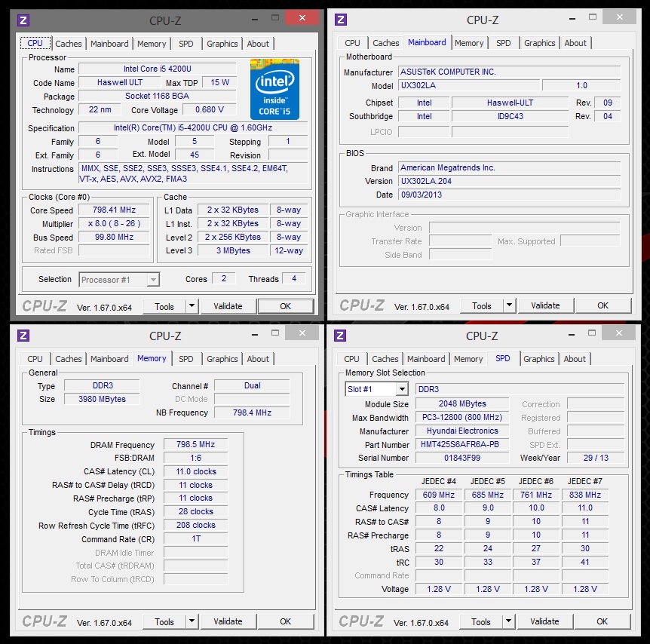Screen dimensions: 650x644
Task: Switch to Caches tab in CPU window
Action: pyautogui.click(x=69, y=44)
